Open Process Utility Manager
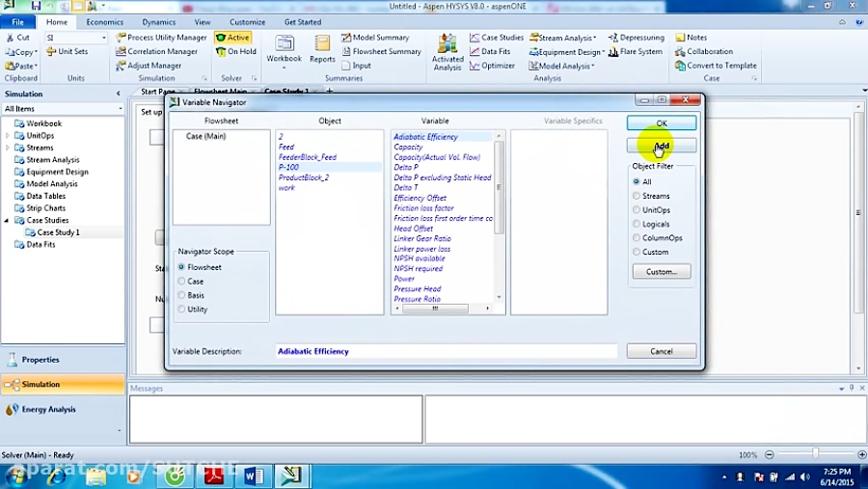The image size is (868, 489). (x=161, y=37)
